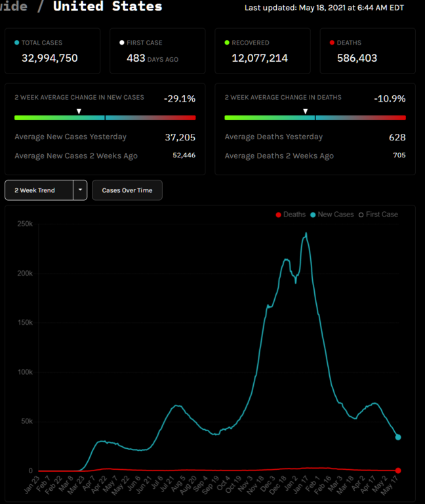Click the Total Cases 32,994,750 card
This screenshot has height=504, width=425.
tap(52, 51)
